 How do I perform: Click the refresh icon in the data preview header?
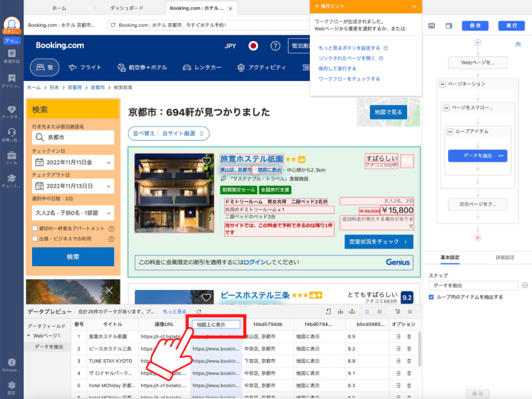pyautogui.click(x=199, y=311)
